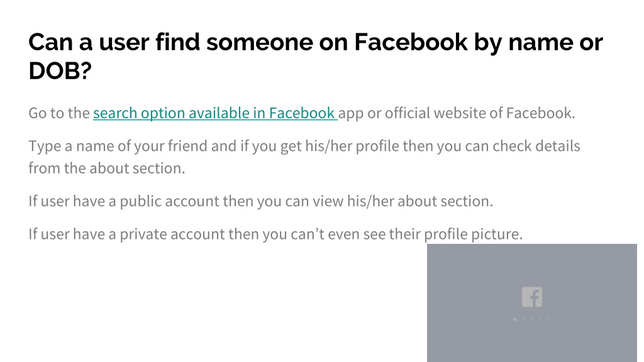
Task: Open the 'search option available in Facebook' link
Action: pyautogui.click(x=215, y=113)
